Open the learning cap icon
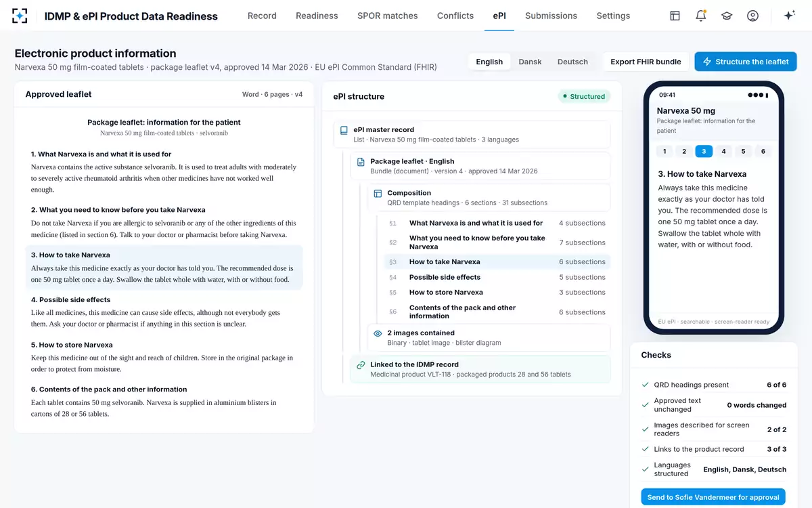The width and height of the screenshot is (812, 508). click(727, 16)
